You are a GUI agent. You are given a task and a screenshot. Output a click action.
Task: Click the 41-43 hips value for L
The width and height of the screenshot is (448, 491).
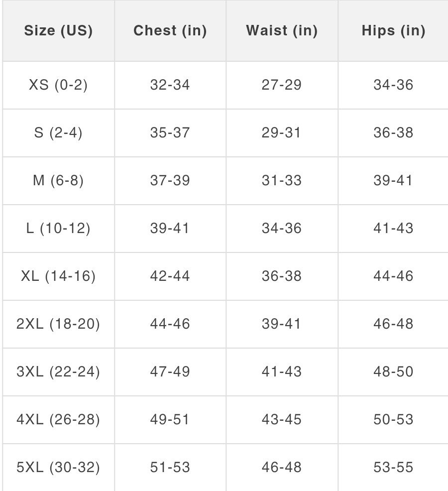click(x=393, y=229)
